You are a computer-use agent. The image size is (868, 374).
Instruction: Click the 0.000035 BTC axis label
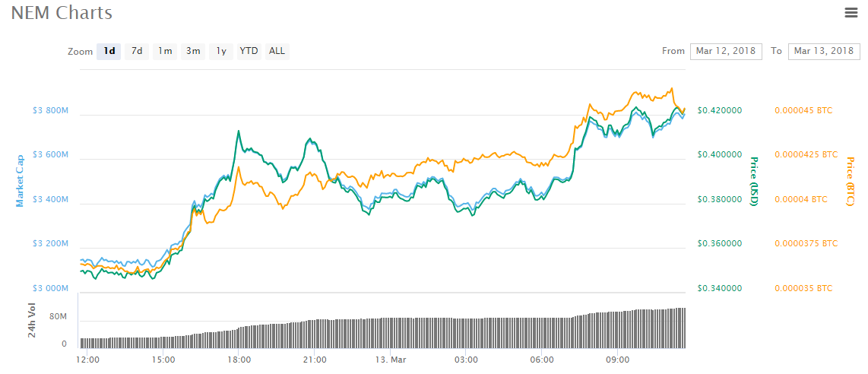point(803,288)
